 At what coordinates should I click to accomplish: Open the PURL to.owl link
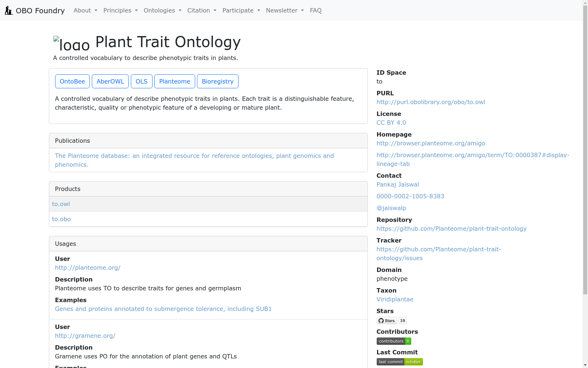point(431,102)
